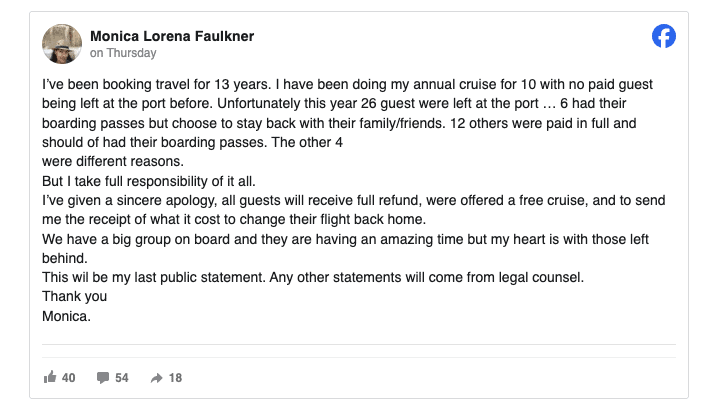The width and height of the screenshot is (701, 412).
Task: Click the line starting "I've been booking travel"
Action: [347, 84]
